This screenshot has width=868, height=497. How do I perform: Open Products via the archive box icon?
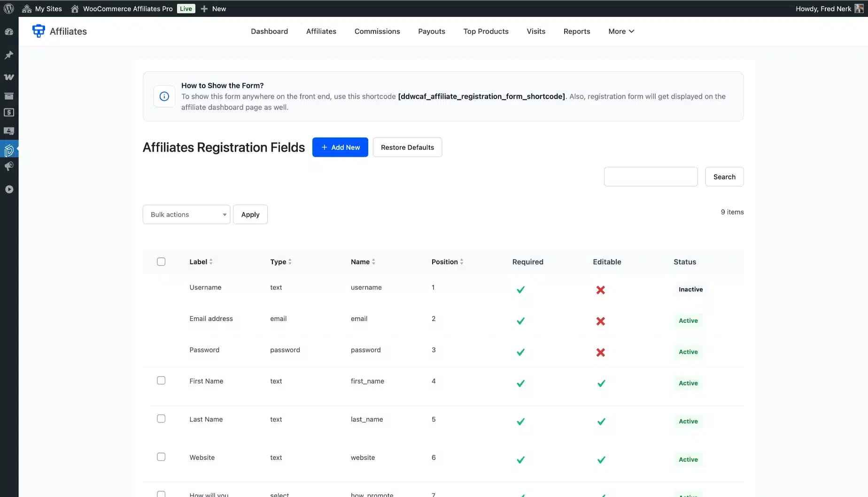(9, 96)
